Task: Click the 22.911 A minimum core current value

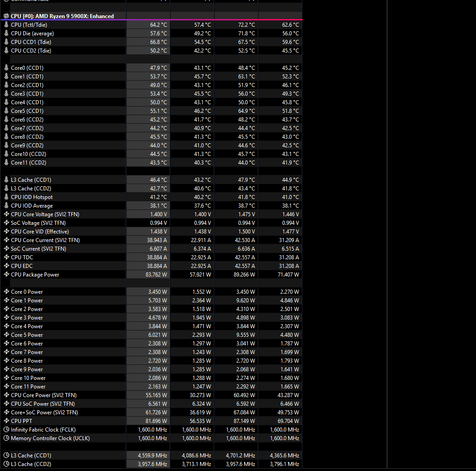Action: (201, 240)
